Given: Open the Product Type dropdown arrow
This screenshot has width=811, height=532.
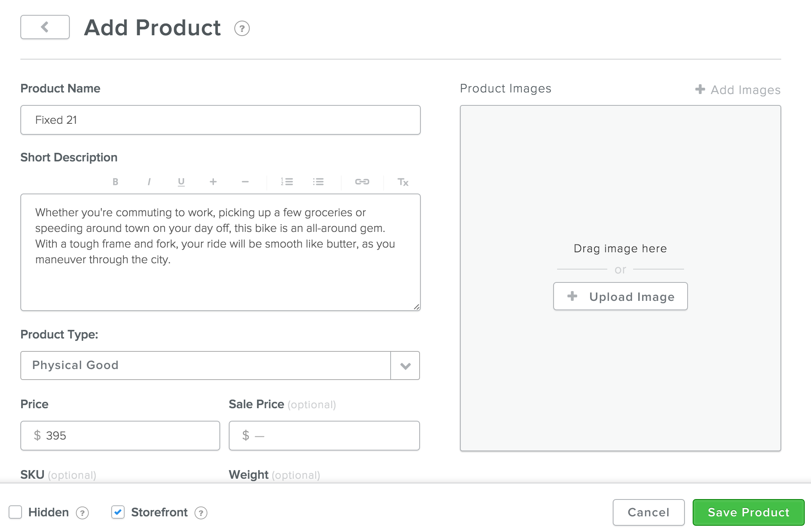Looking at the screenshot, I should coord(405,366).
